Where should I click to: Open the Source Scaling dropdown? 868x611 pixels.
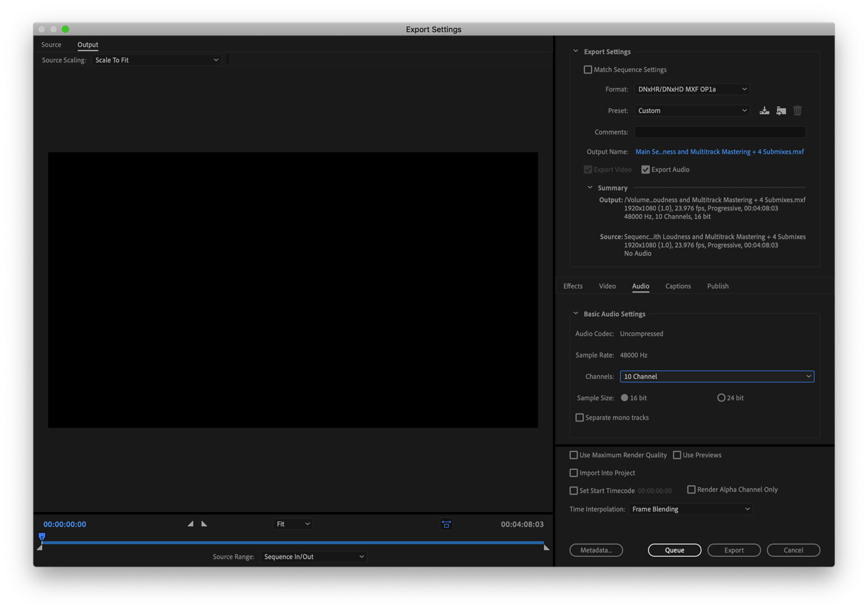[156, 60]
